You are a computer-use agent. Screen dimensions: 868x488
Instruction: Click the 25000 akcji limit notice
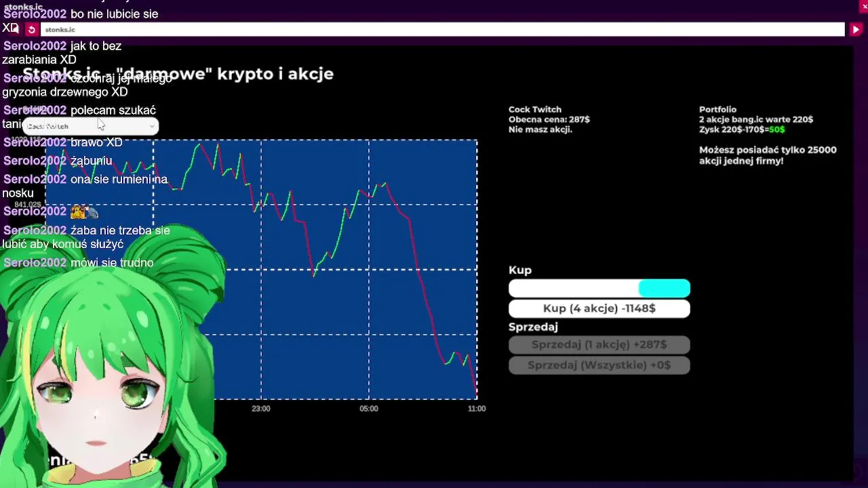(768, 155)
